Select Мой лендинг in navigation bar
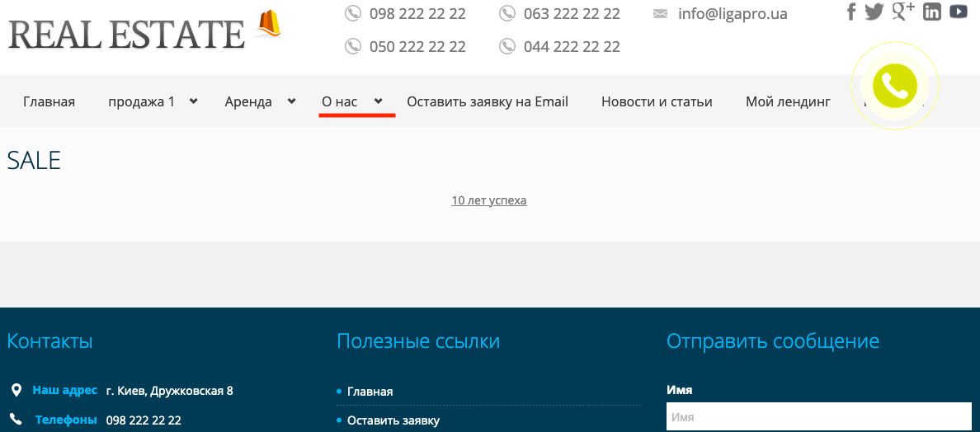 [x=788, y=102]
